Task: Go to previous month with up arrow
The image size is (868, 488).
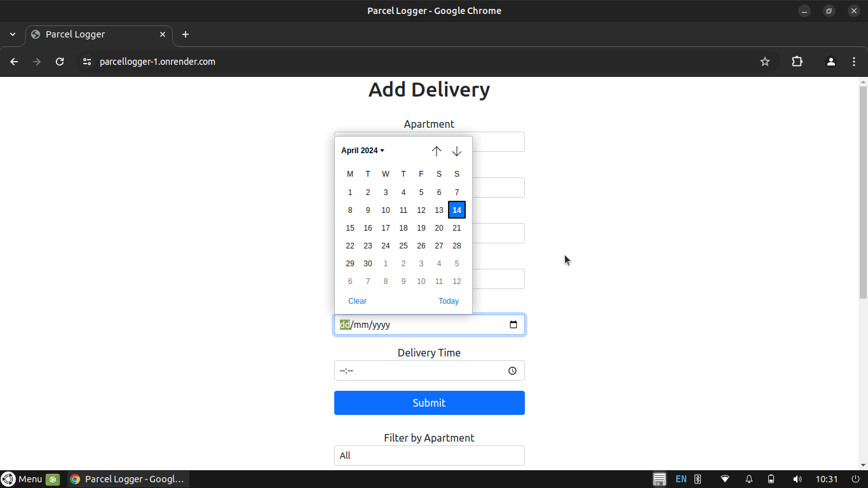Action: pos(436,151)
